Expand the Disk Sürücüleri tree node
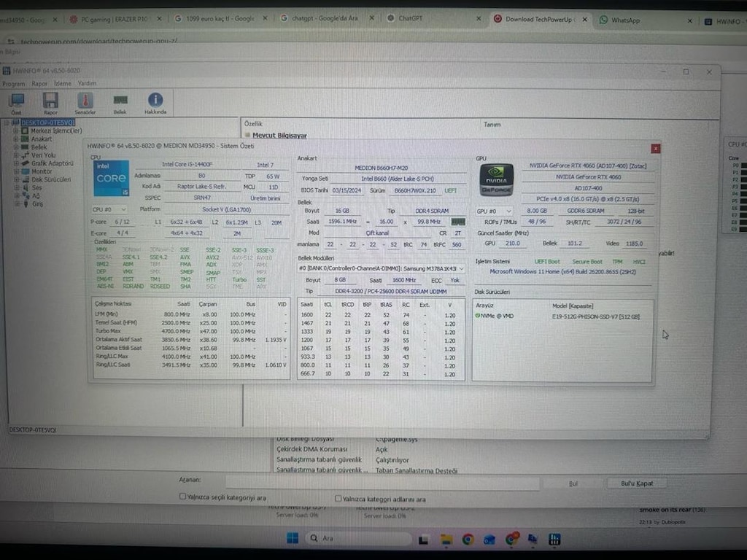Viewport: 747px width, 560px height. tap(16, 179)
